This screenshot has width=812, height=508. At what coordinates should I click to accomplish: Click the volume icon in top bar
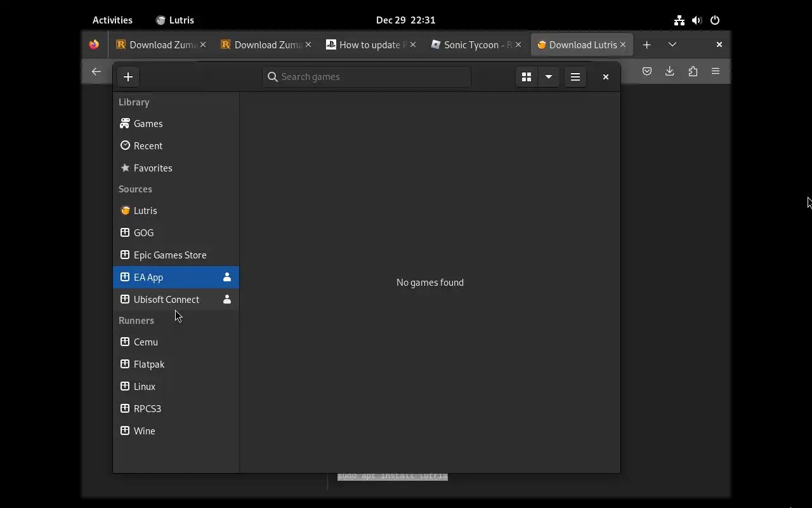(x=697, y=20)
